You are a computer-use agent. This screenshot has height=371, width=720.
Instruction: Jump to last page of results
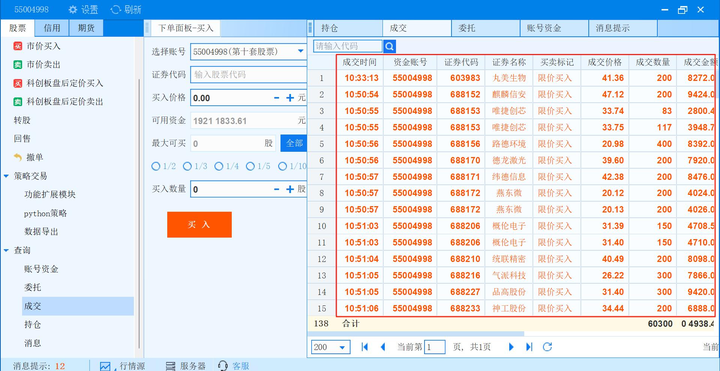point(529,347)
